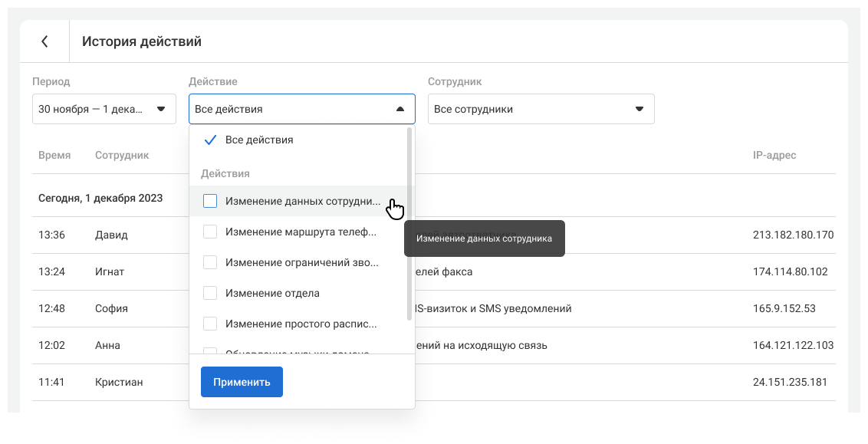Collapse the Действие dropdown arrow
Viewport: 868px width, 444px height.
[x=399, y=109]
